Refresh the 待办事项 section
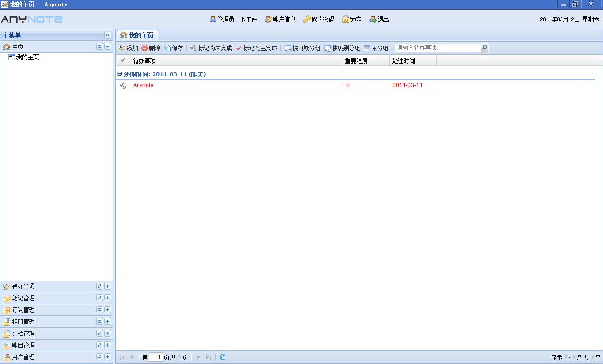 pos(99,286)
